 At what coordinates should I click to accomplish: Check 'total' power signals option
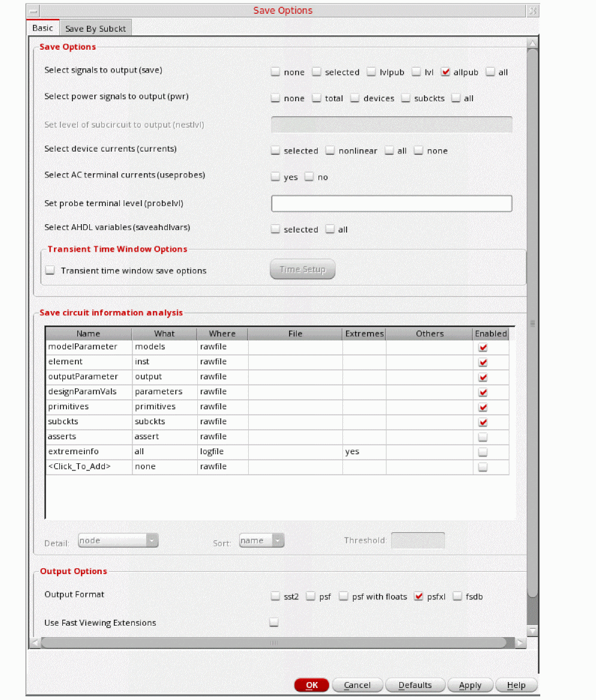pyautogui.click(x=317, y=98)
